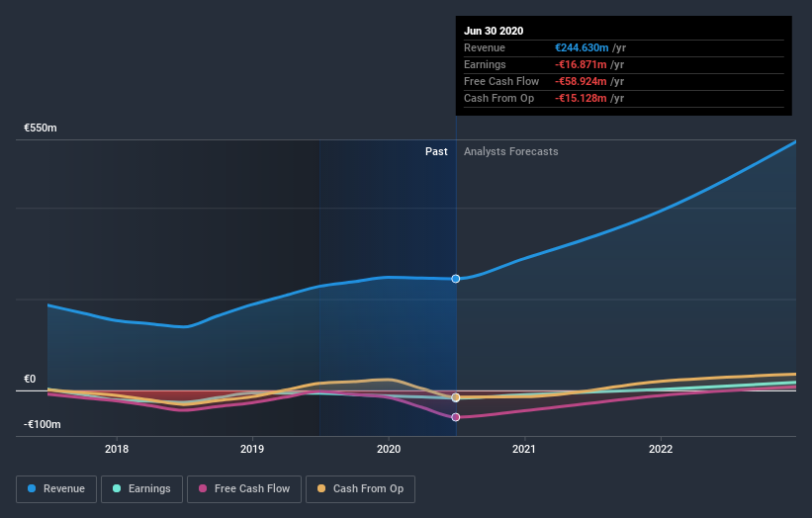Viewport: 812px width, 518px height.
Task: Select the Free Cash Flow data point marker
Action: (x=456, y=417)
